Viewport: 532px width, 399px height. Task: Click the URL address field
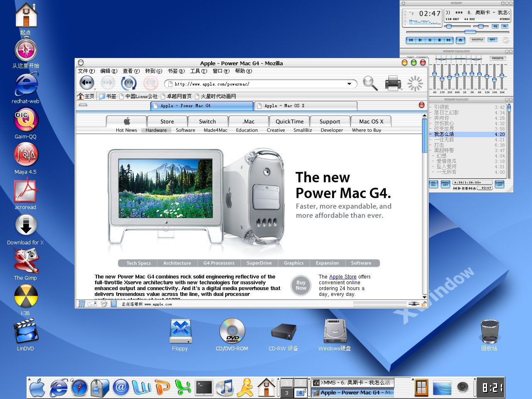pos(260,84)
